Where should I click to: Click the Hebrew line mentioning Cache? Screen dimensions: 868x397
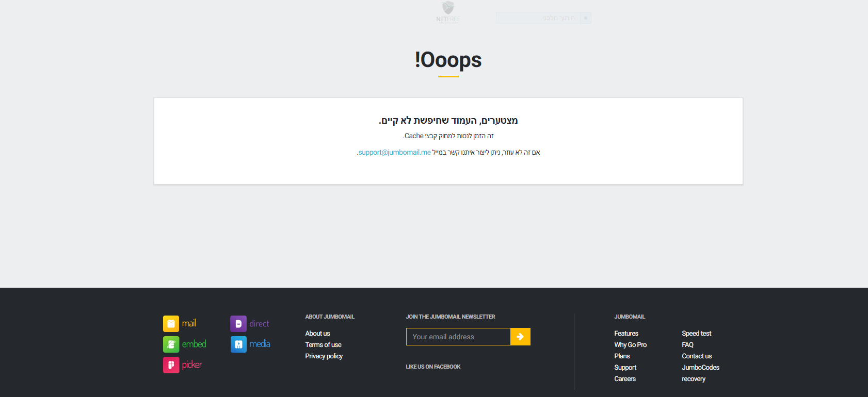click(x=448, y=136)
